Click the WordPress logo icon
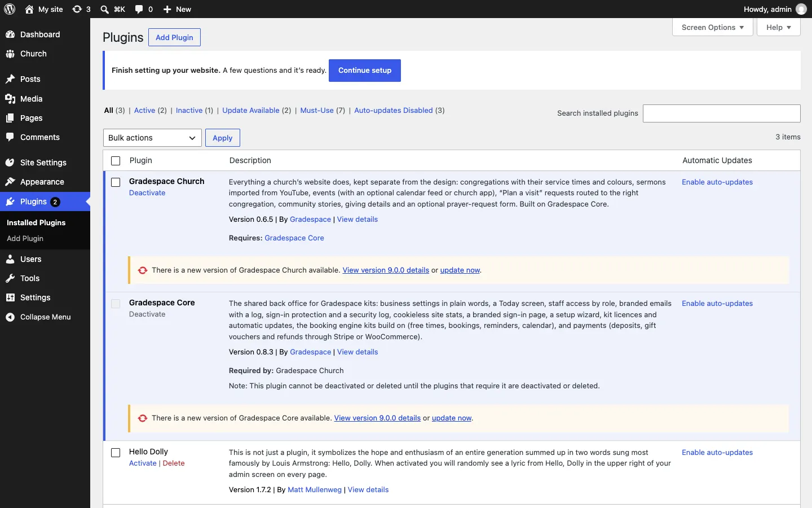Image resolution: width=812 pixels, height=508 pixels. (10, 9)
